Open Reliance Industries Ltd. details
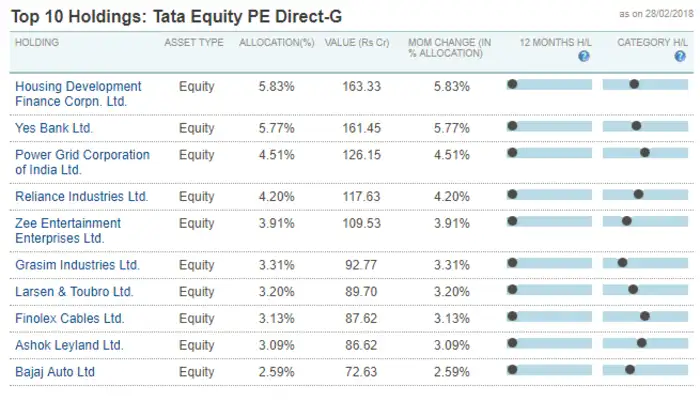 coord(81,196)
